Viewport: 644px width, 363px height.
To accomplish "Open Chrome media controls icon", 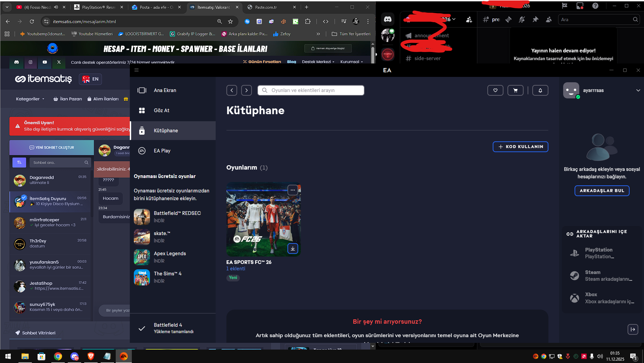I will point(344,21).
